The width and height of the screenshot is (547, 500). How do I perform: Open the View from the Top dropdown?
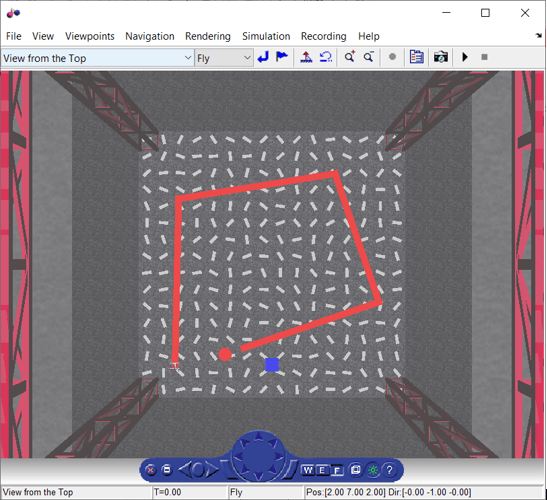click(98, 58)
